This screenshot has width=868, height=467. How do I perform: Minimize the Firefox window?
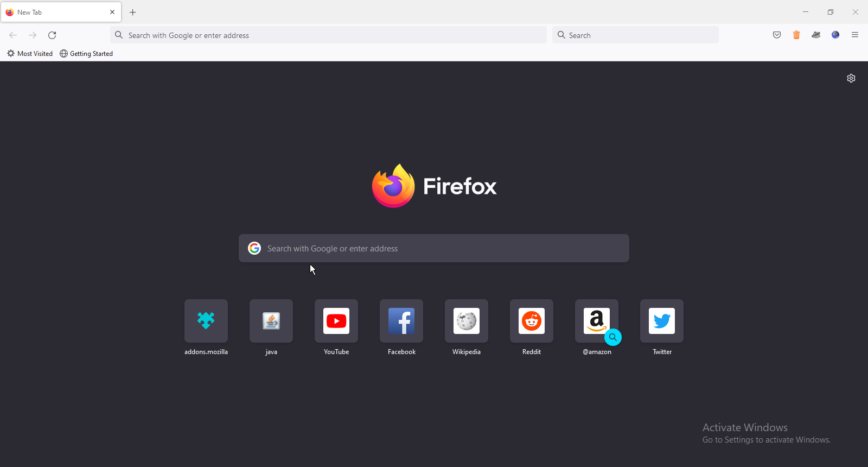806,12
